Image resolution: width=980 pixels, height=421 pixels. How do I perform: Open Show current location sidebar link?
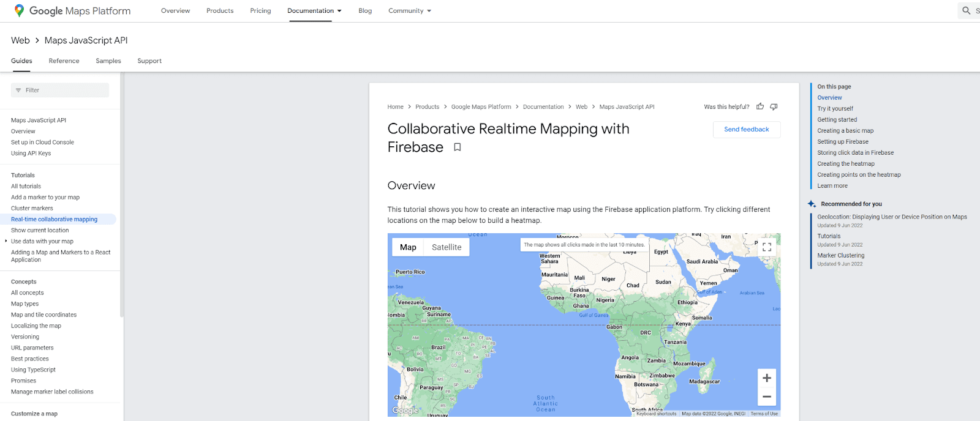(x=40, y=231)
